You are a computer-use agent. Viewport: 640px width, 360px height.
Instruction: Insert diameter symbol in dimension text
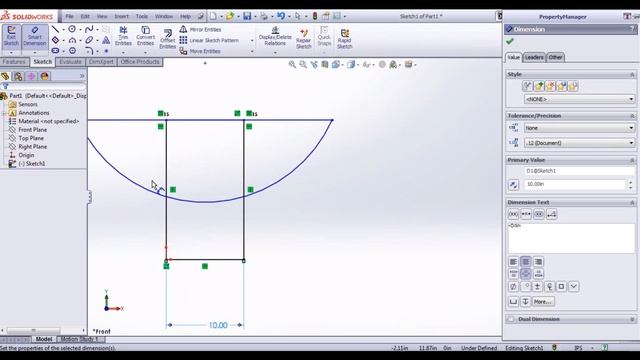coord(513,287)
